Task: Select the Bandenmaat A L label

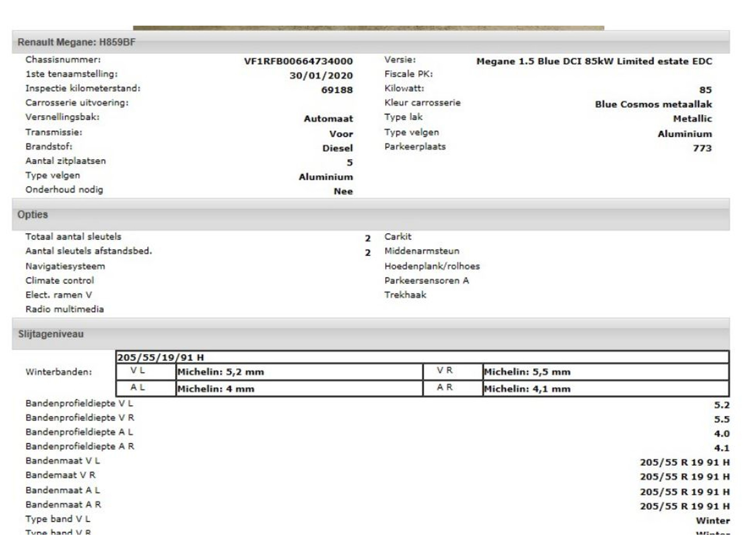Action: click(63, 490)
